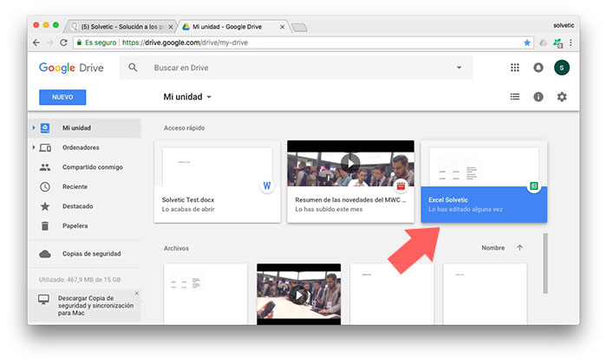607x364 pixels.
Task: Click the Sheets icon on Excel Solvetic card
Action: [x=534, y=186]
